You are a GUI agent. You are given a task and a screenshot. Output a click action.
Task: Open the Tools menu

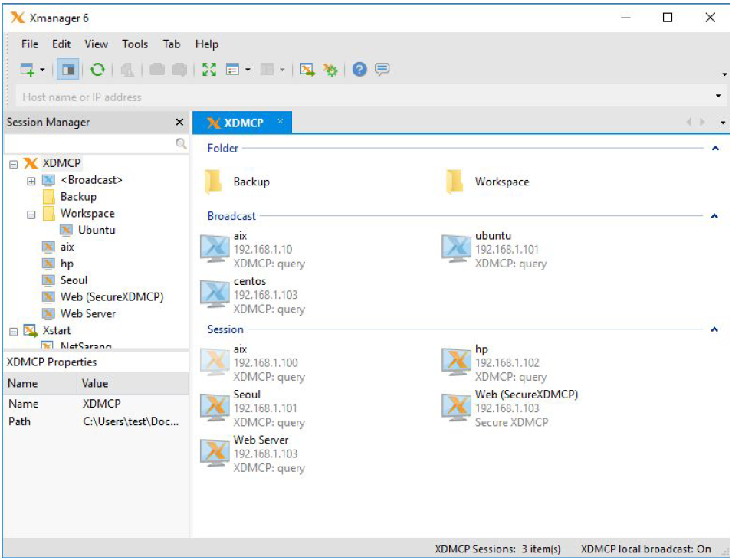coord(135,44)
